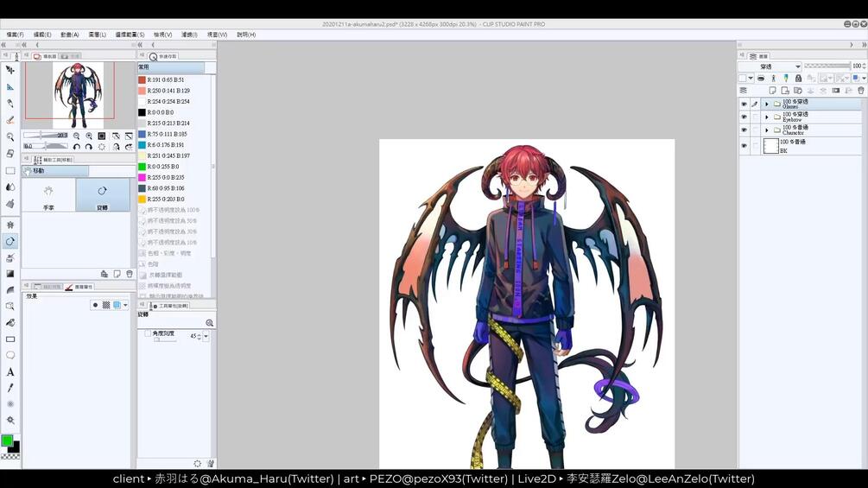
Task: Open the View (V) menu
Action: 162,35
